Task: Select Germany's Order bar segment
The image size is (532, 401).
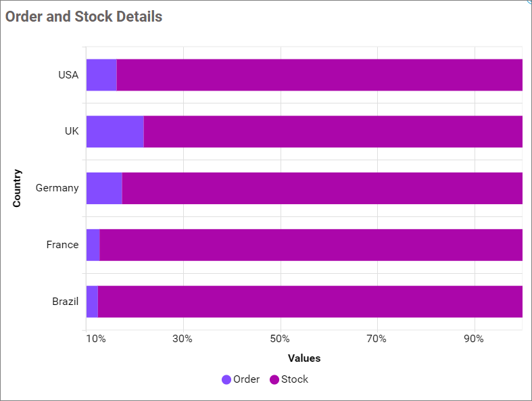Action: pos(104,188)
